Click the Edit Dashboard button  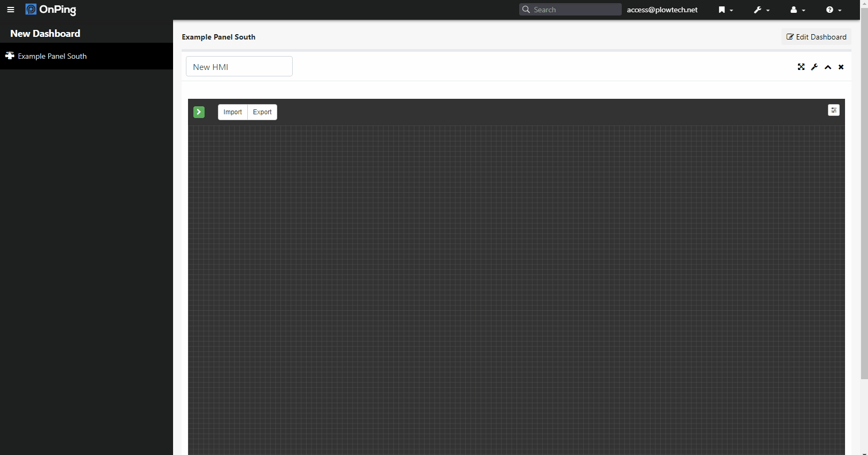tap(816, 37)
